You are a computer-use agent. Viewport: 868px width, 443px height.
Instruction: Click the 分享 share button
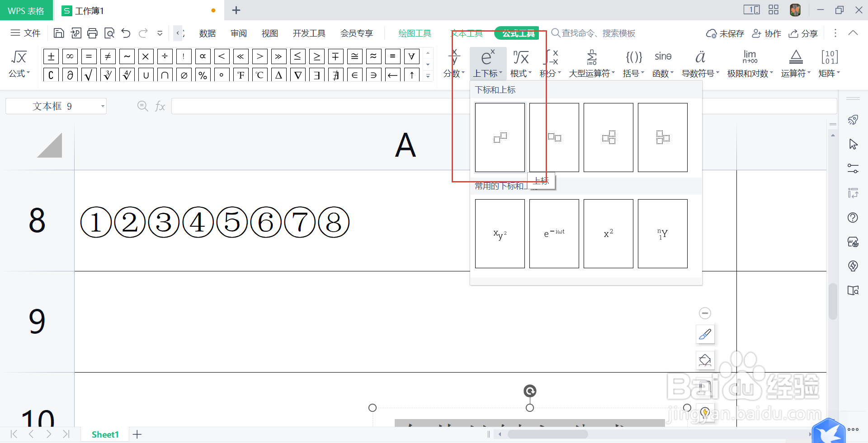pos(803,33)
